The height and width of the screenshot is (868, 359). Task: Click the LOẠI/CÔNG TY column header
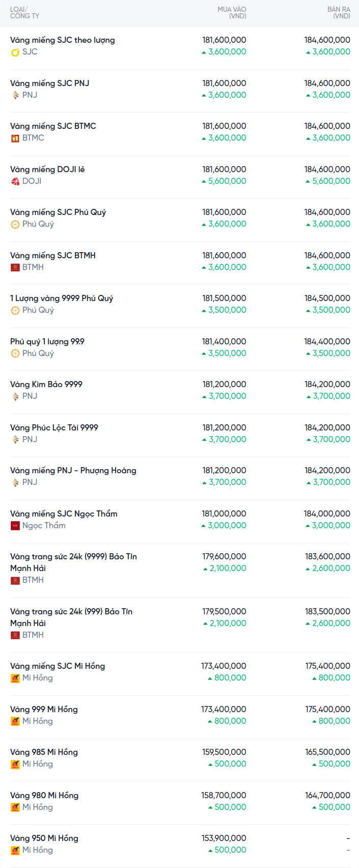point(24,13)
